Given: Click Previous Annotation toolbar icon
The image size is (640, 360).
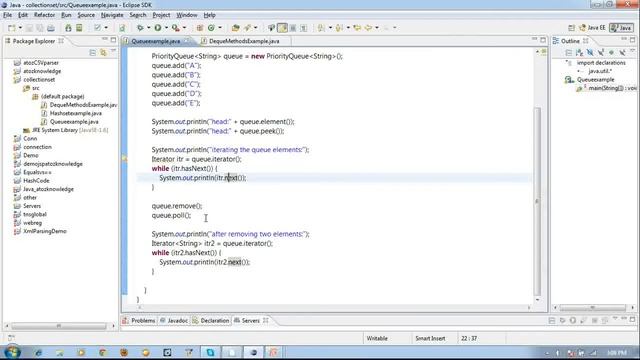Looking at the screenshot, I should coord(339,28).
